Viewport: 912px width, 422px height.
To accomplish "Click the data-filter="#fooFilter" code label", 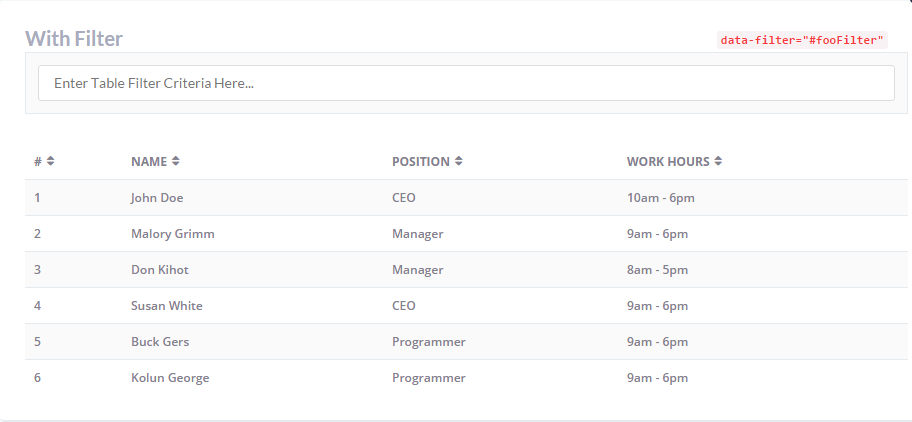I will 802,41.
